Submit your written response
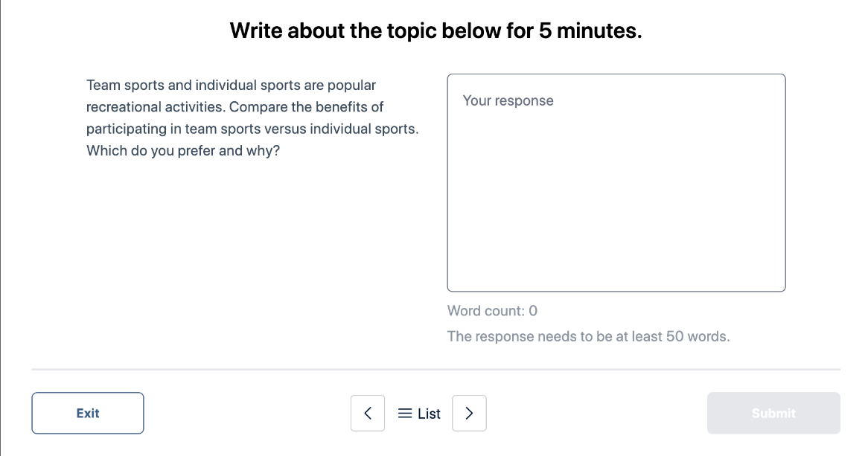 point(773,413)
